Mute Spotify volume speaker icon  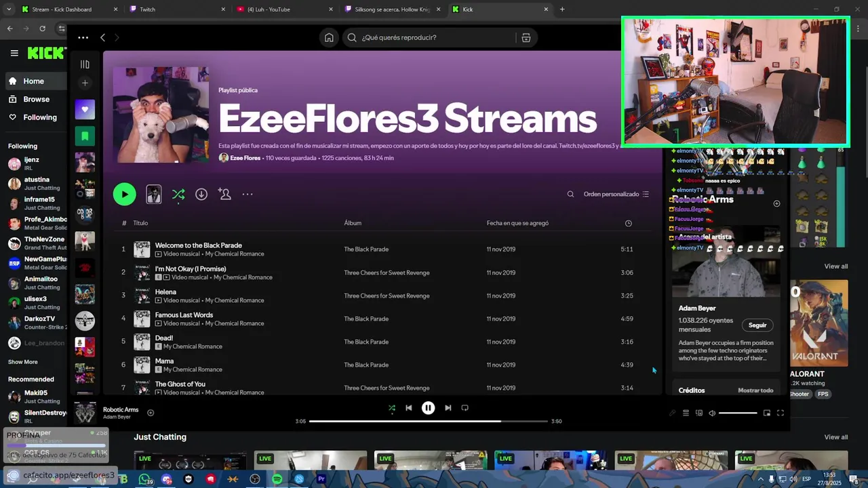[712, 413]
